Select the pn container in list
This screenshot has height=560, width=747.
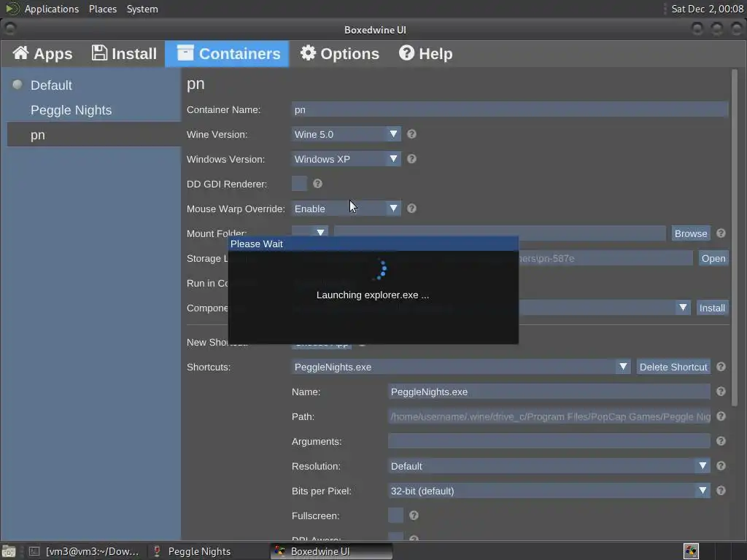(x=94, y=135)
